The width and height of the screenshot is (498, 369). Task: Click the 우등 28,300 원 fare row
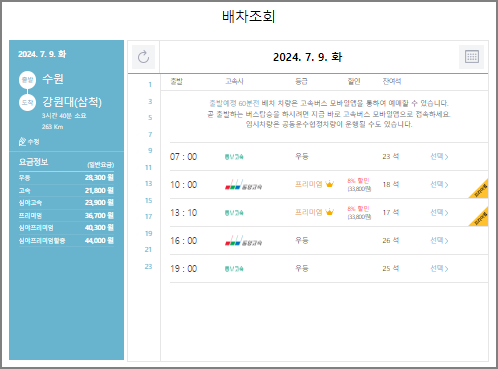66,178
